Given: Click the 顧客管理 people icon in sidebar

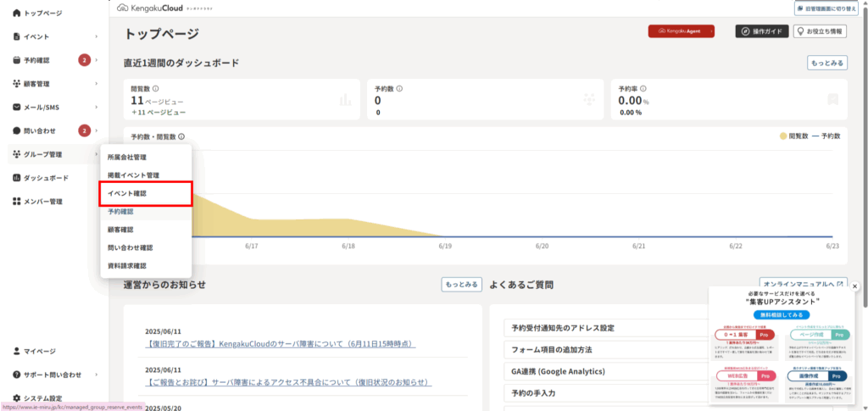Looking at the screenshot, I should pyautogui.click(x=17, y=84).
